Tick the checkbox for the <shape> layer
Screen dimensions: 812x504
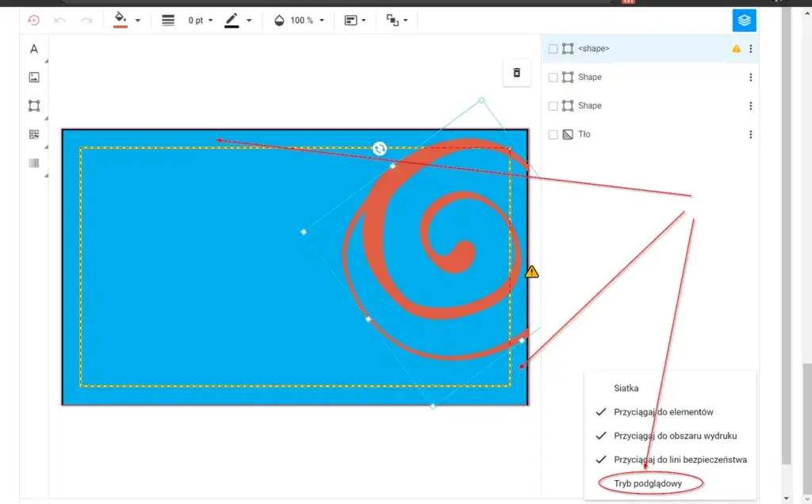(553, 49)
